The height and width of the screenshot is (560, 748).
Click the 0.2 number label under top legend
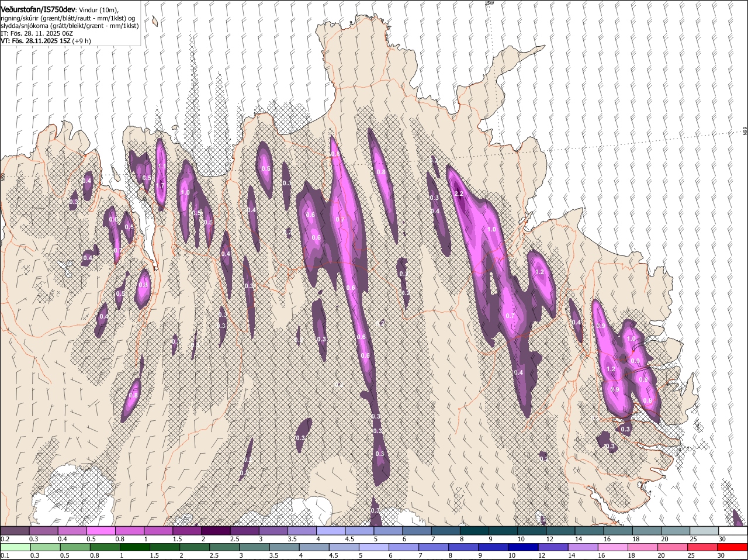click(5, 539)
